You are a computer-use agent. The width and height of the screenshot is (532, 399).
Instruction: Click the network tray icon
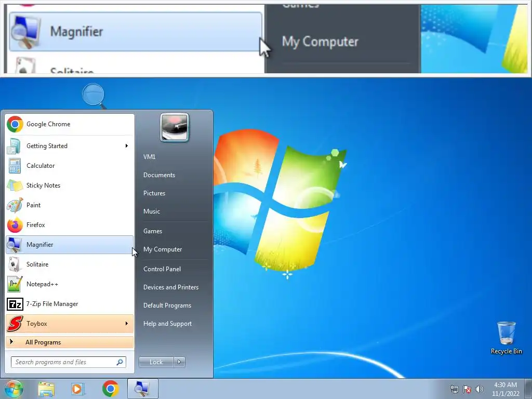coord(454,389)
